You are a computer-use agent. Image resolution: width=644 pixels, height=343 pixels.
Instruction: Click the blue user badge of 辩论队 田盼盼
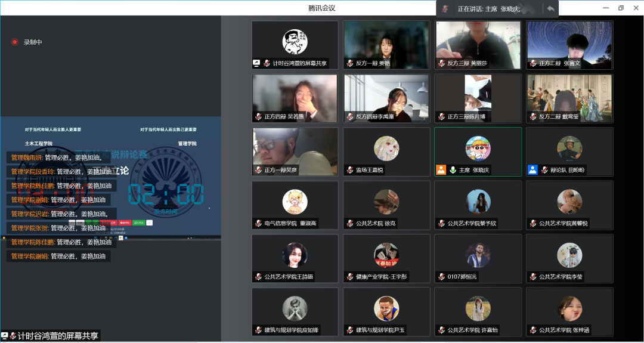532,170
